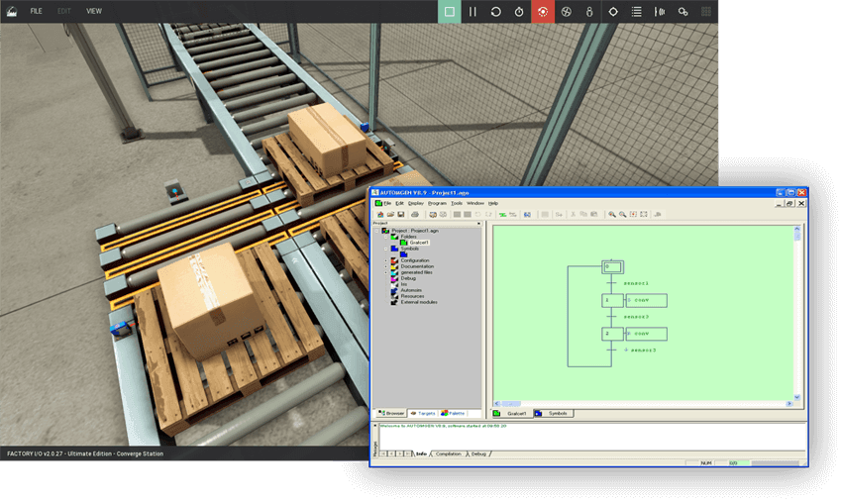Screen dimensions: 842x504
Task: Switch to the Grafcet1 sheet tab
Action: point(512,413)
